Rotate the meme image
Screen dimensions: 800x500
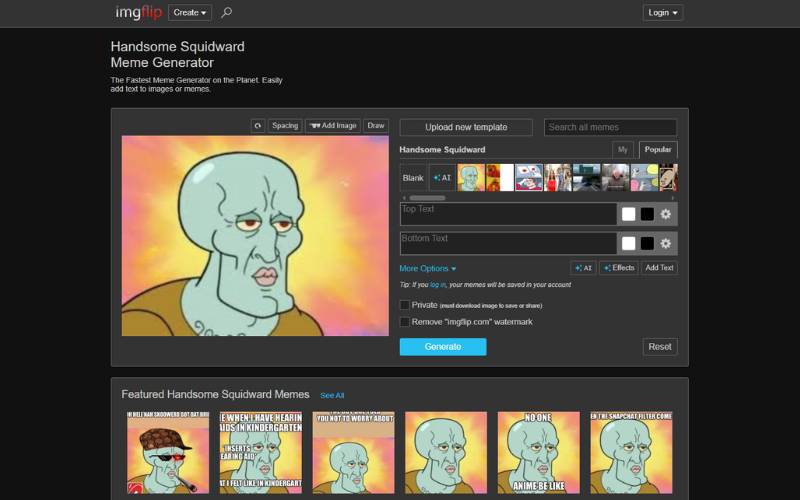tap(258, 126)
